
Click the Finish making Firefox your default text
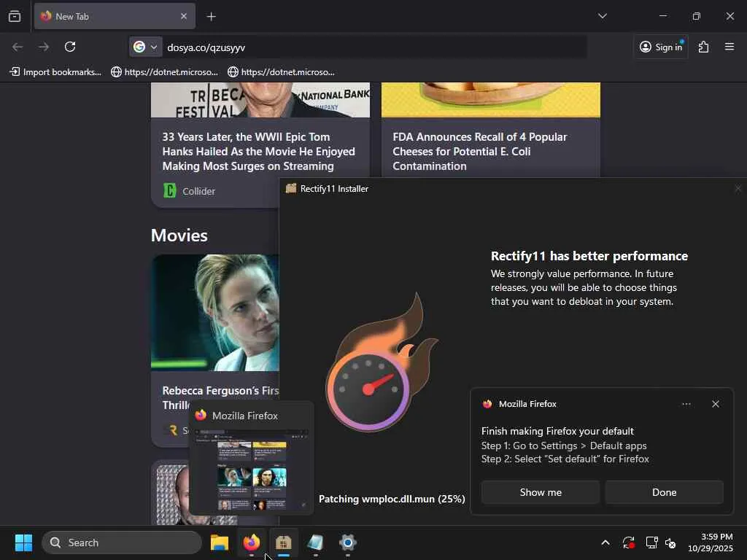(x=557, y=431)
